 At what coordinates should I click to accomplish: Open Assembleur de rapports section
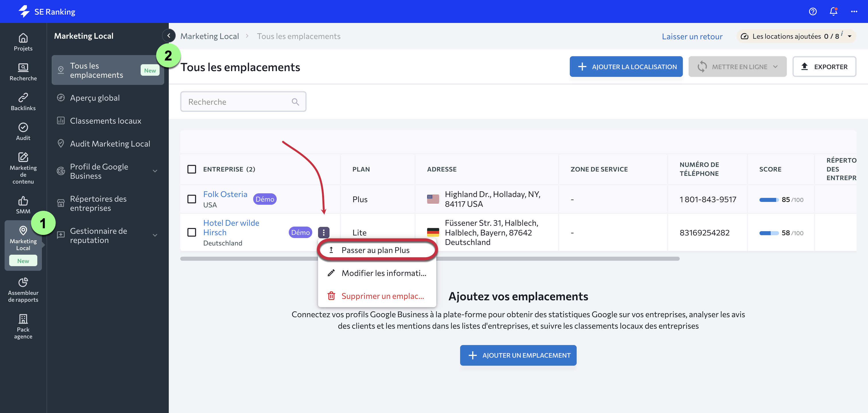[x=23, y=290]
